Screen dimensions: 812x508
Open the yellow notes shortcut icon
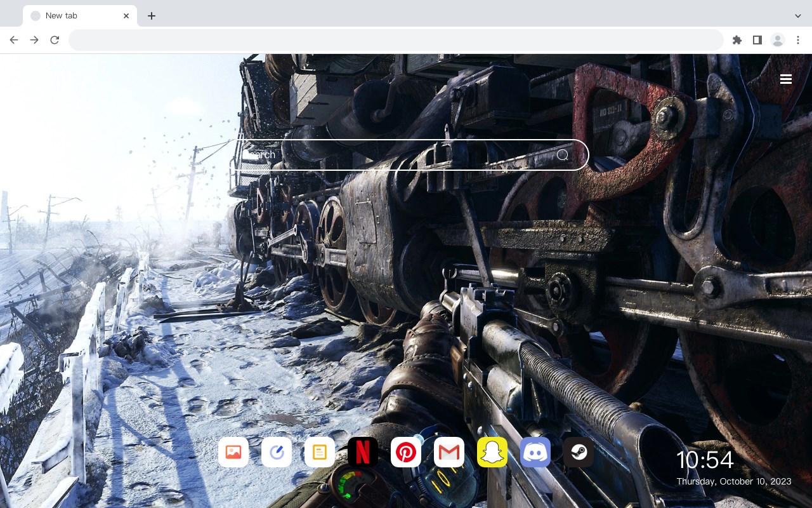[x=320, y=452]
